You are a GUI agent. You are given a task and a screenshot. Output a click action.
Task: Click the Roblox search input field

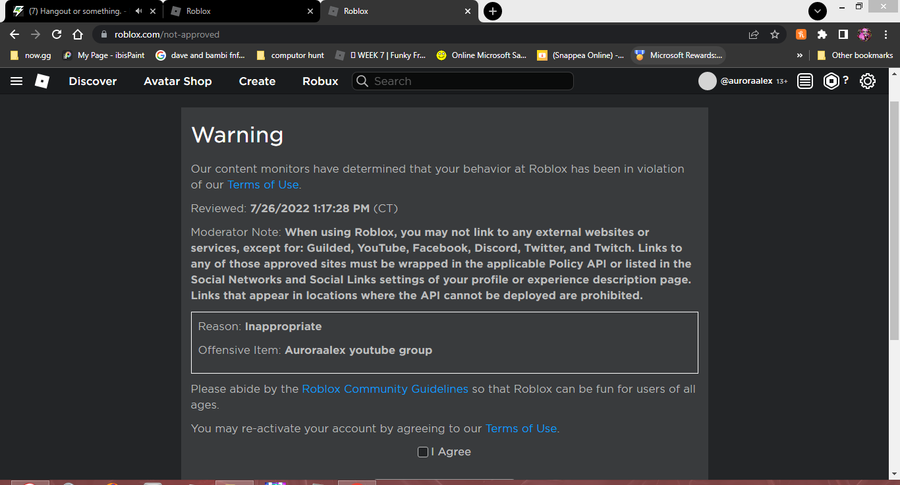[x=463, y=81]
